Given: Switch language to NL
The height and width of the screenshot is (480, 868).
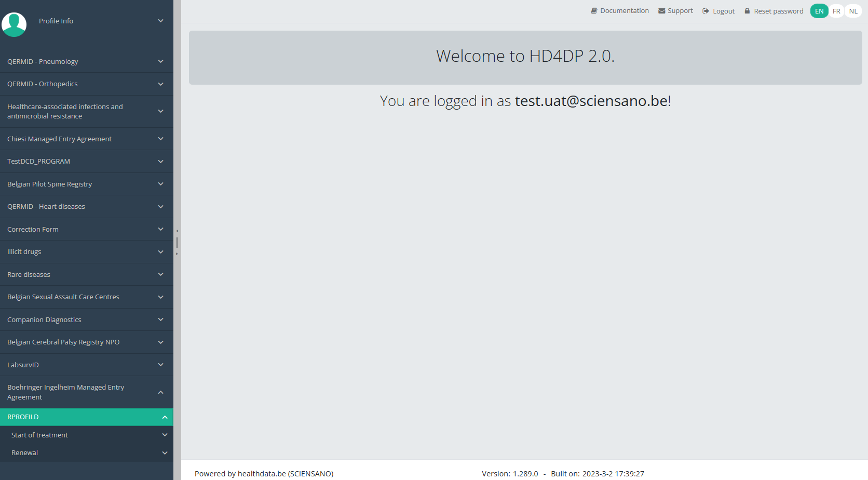Looking at the screenshot, I should tap(853, 11).
